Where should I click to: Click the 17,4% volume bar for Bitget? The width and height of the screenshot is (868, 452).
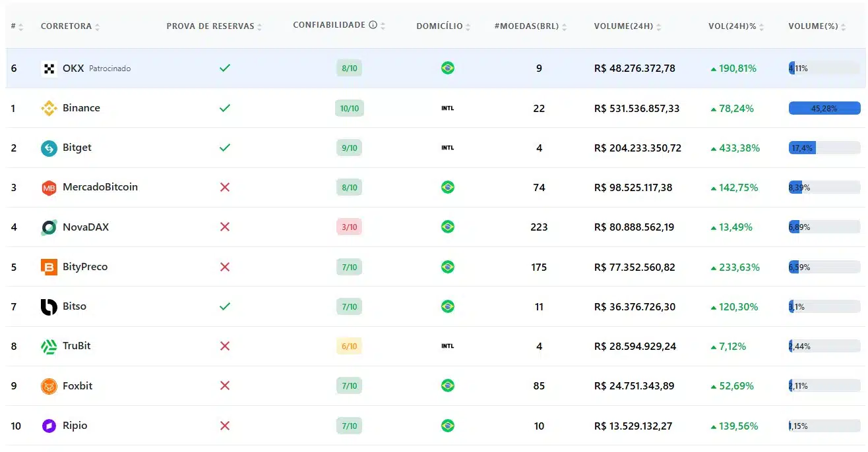coord(824,148)
